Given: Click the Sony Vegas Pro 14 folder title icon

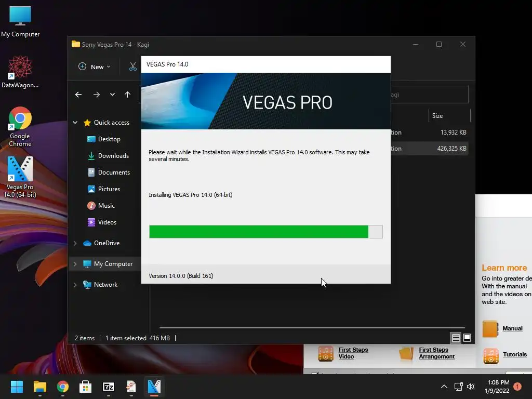Looking at the screenshot, I should 76,45.
